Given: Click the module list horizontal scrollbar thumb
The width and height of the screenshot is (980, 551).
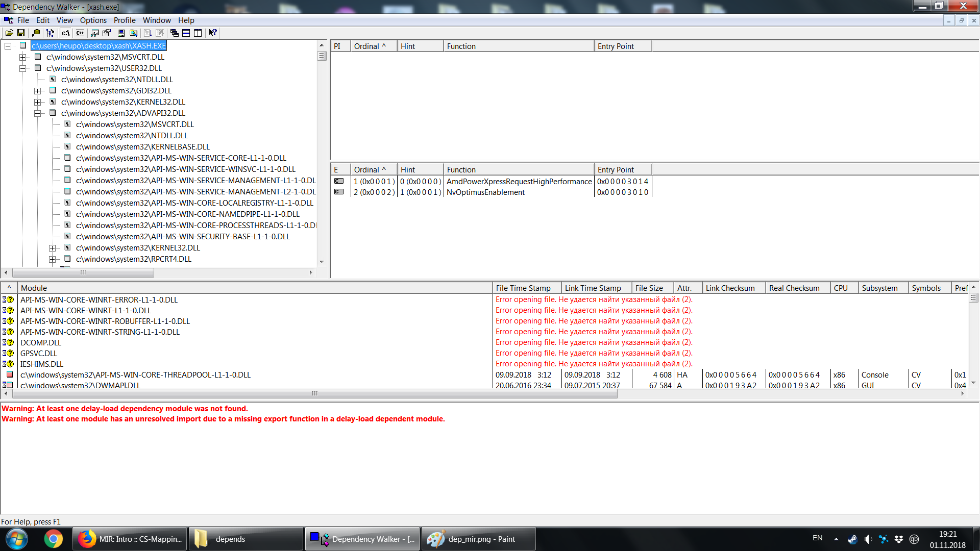Looking at the screenshot, I should (314, 394).
